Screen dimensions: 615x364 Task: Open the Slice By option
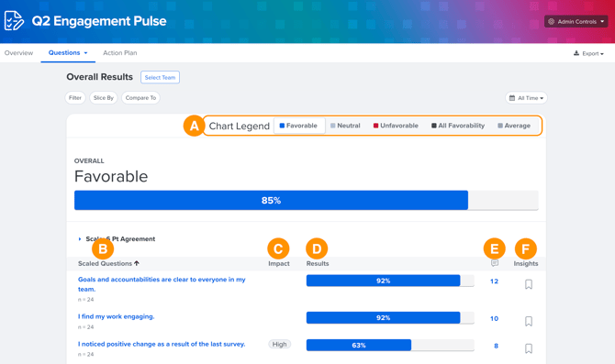pyautogui.click(x=104, y=98)
